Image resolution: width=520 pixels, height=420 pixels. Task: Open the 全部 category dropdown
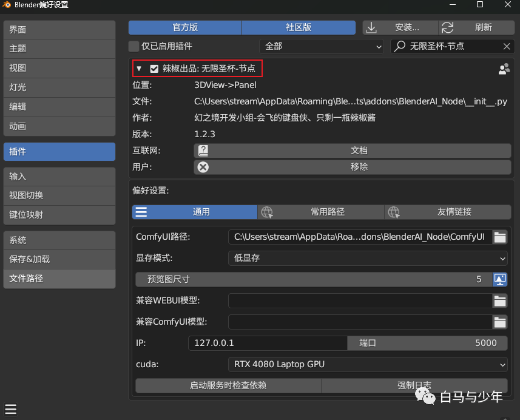(322, 47)
